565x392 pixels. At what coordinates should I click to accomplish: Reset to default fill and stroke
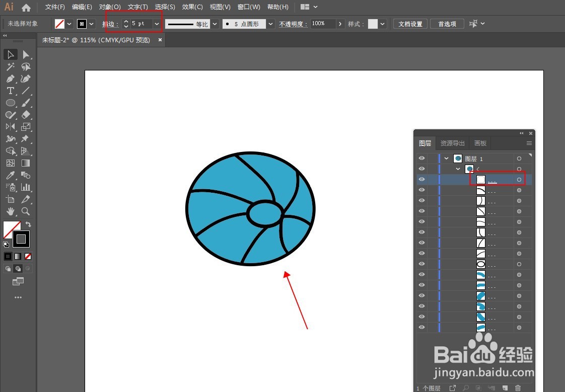(x=6, y=245)
